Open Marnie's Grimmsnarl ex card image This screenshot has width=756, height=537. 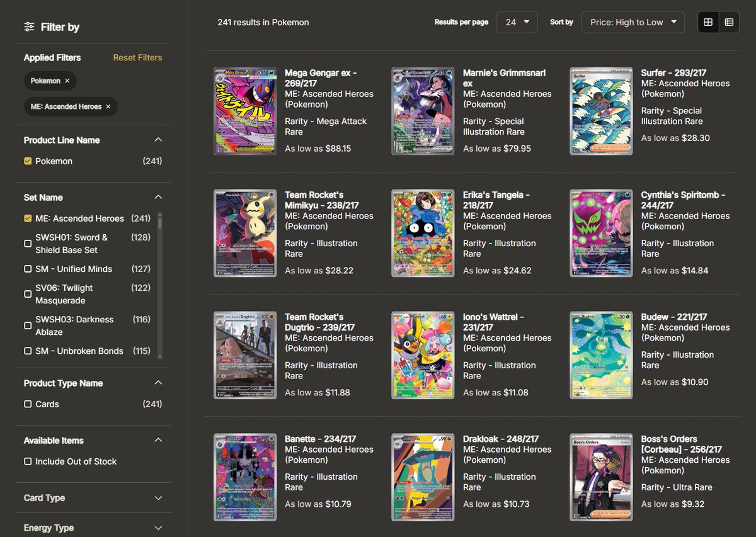point(423,111)
